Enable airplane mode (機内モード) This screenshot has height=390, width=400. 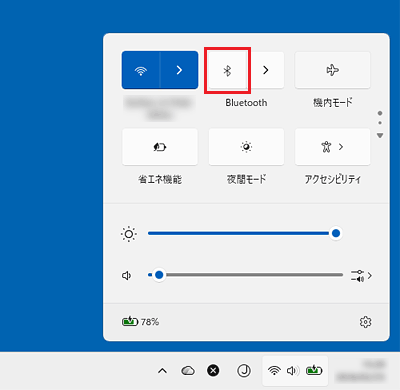pyautogui.click(x=333, y=70)
